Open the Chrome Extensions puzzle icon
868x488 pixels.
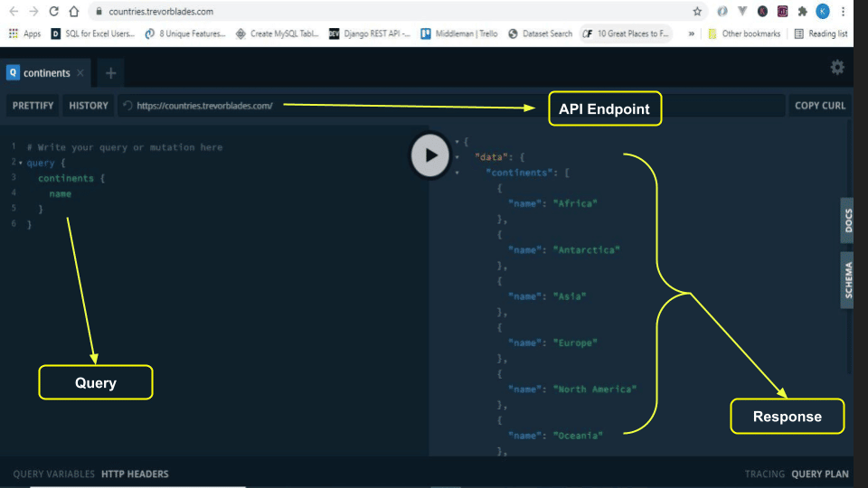(x=802, y=12)
